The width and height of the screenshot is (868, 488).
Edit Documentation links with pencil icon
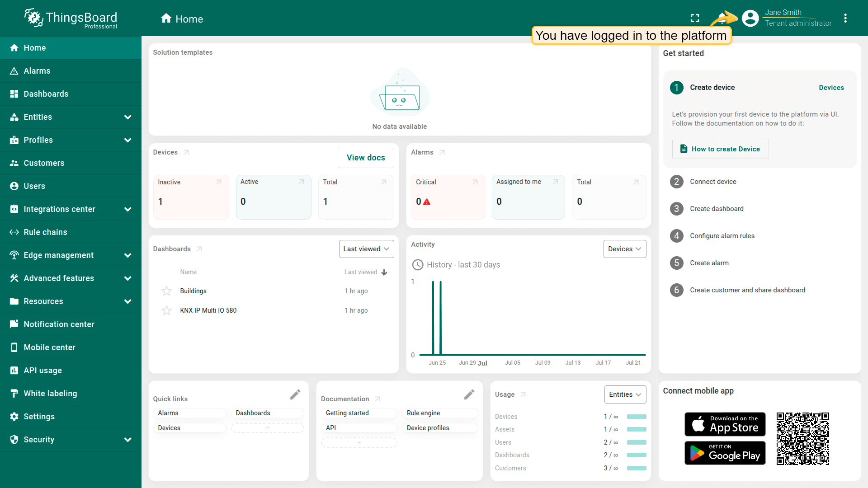point(469,394)
